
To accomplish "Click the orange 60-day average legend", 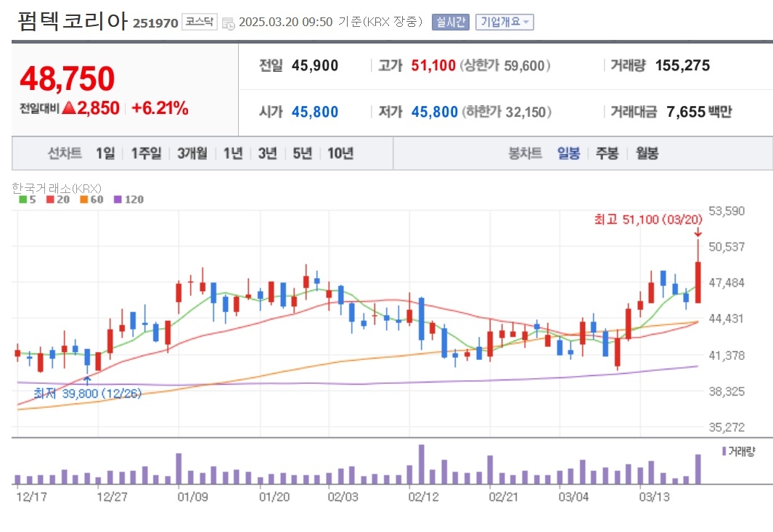I will (91, 200).
